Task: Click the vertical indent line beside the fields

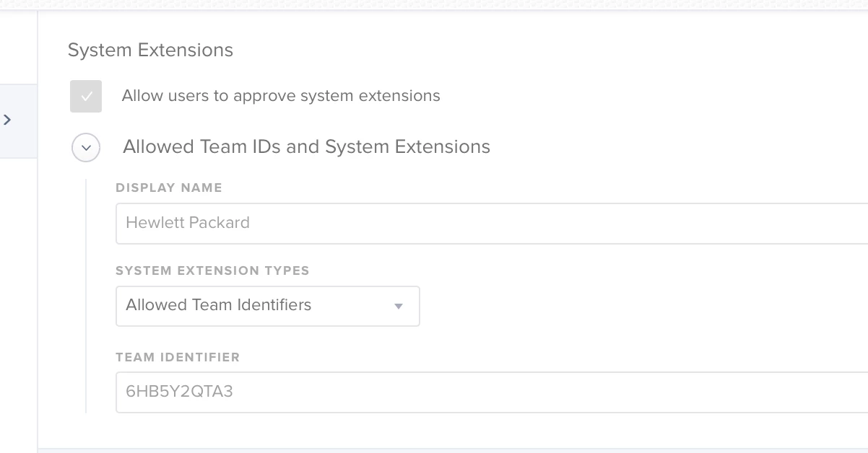Action: 86,296
